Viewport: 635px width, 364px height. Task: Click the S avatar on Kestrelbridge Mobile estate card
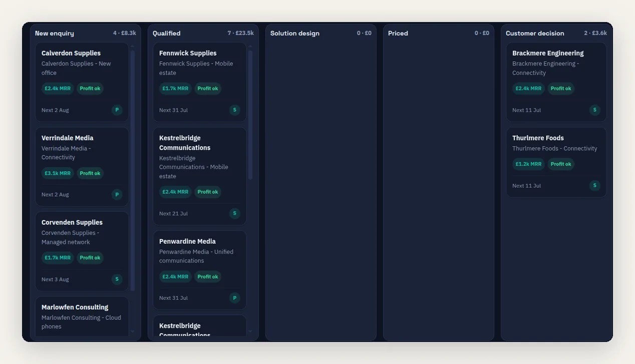point(235,213)
